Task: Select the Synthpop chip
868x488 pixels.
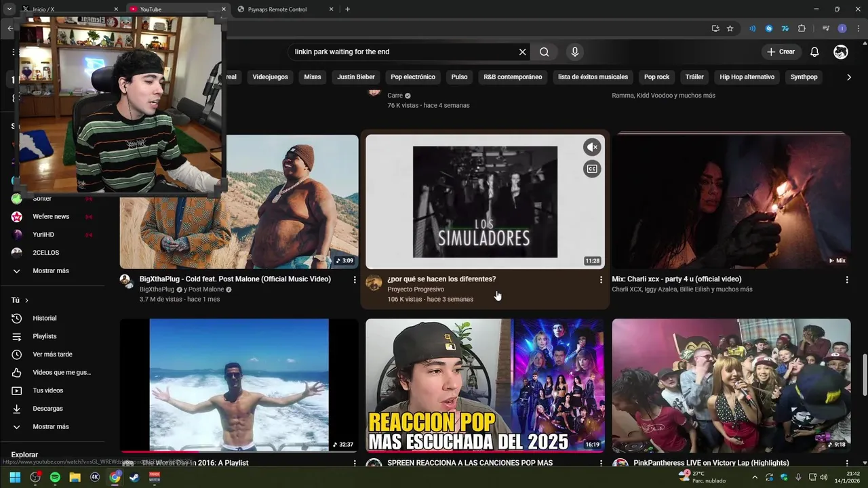Action: pyautogui.click(x=804, y=77)
